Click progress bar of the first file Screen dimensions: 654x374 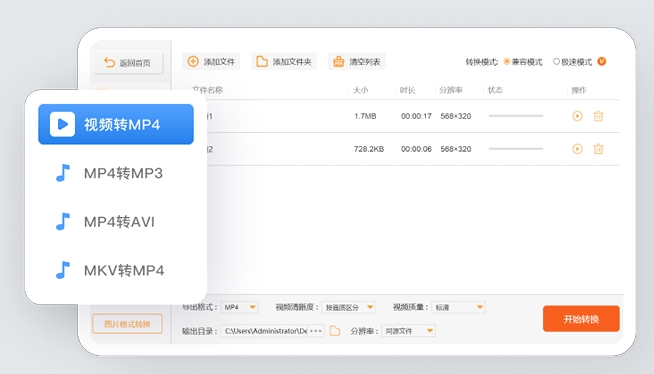[x=516, y=116]
